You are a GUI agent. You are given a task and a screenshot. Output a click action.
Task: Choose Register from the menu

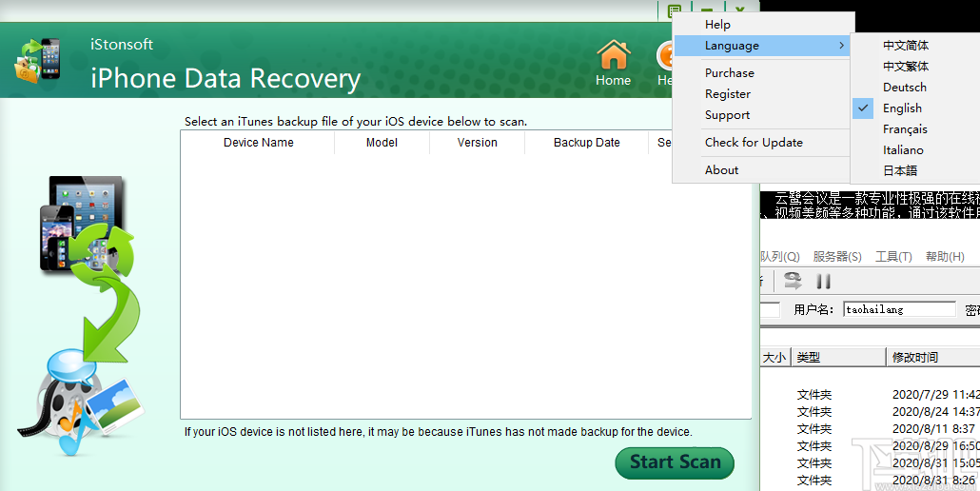pos(761,94)
